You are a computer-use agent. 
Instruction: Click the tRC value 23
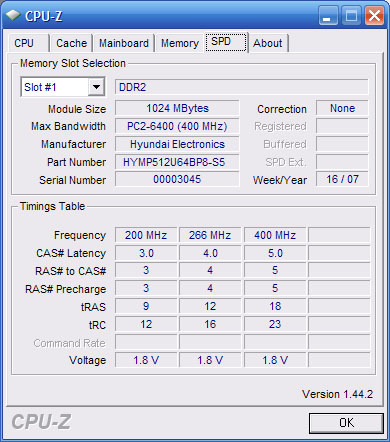pos(275,324)
